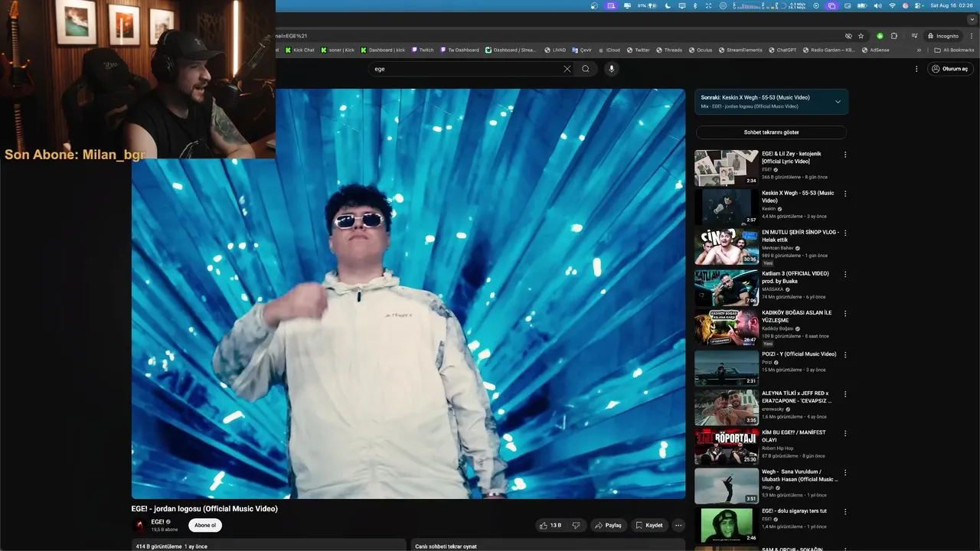The width and height of the screenshot is (980, 551).
Task: Open options for Keskin X Wegh 55-53
Action: pyautogui.click(x=845, y=194)
